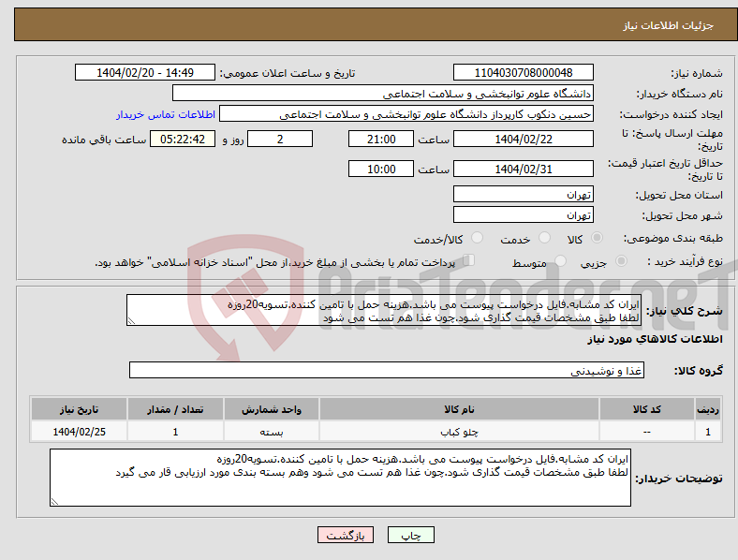Click the validity time field 10:00

(381, 169)
